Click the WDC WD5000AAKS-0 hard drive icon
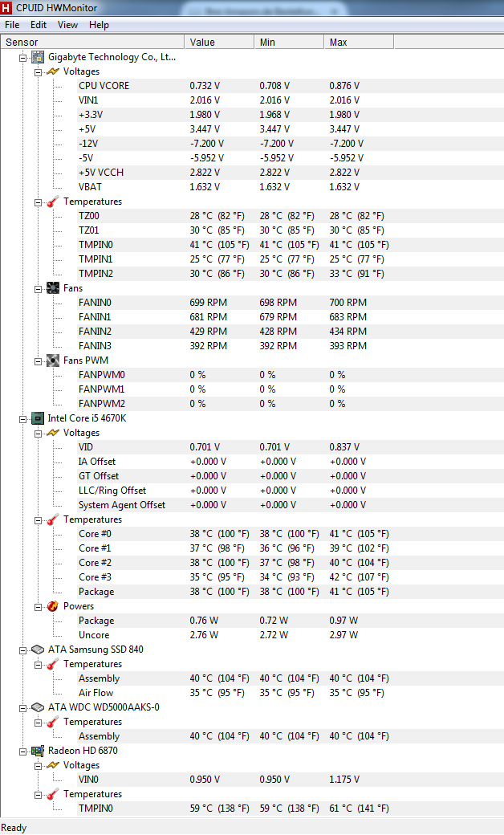 coord(37,707)
